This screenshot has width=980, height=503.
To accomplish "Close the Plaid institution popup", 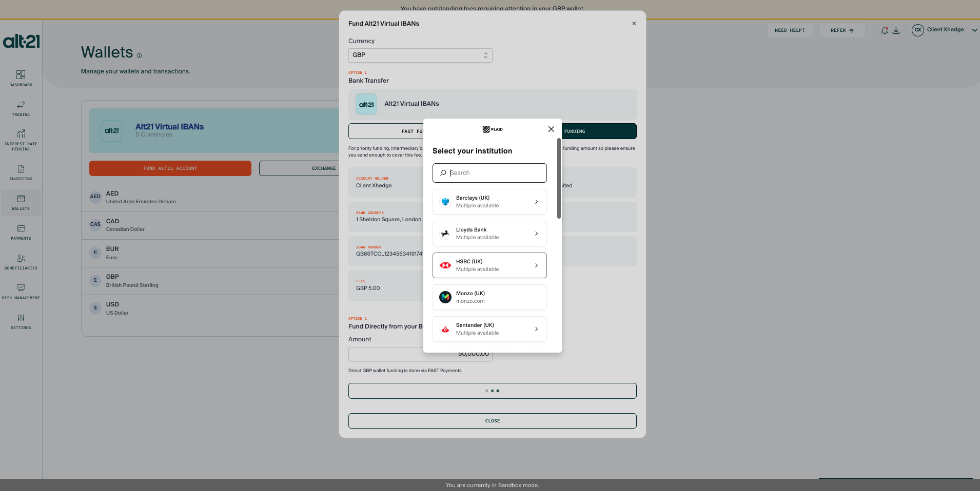I will point(551,129).
